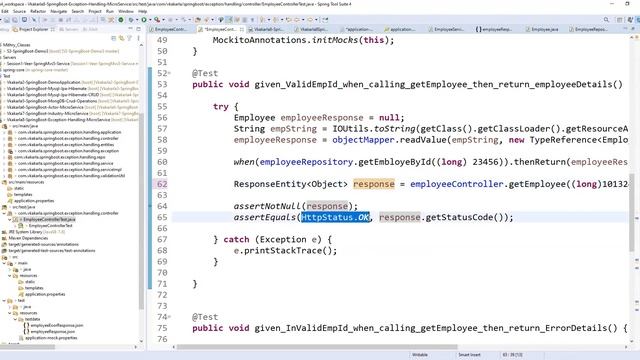Click the Smart Insert status bar field
The image size is (640, 360).
[469, 355]
